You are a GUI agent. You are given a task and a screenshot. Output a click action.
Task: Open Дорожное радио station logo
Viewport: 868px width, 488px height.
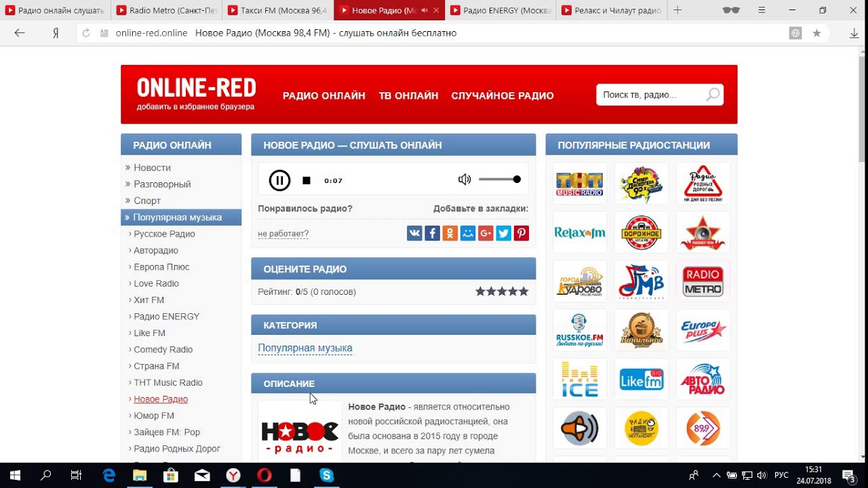click(x=642, y=232)
